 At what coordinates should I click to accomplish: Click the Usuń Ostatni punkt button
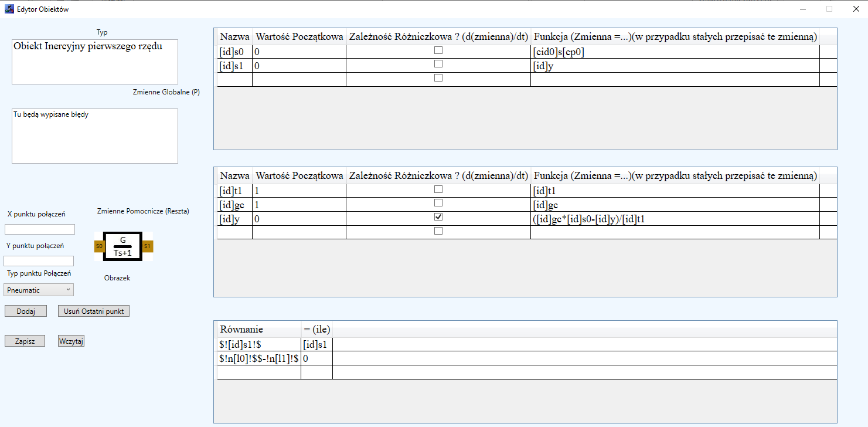(x=94, y=311)
